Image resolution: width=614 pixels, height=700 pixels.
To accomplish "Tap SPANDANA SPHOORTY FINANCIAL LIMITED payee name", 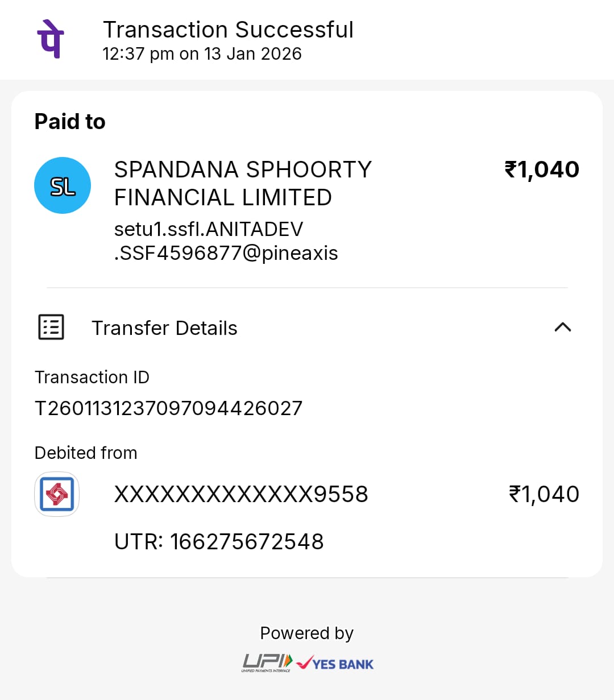I will pos(243,183).
